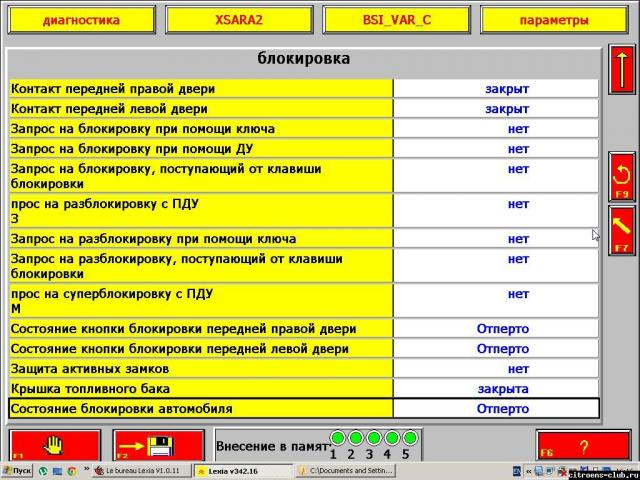Select the XSARA2 header tab

(x=239, y=20)
